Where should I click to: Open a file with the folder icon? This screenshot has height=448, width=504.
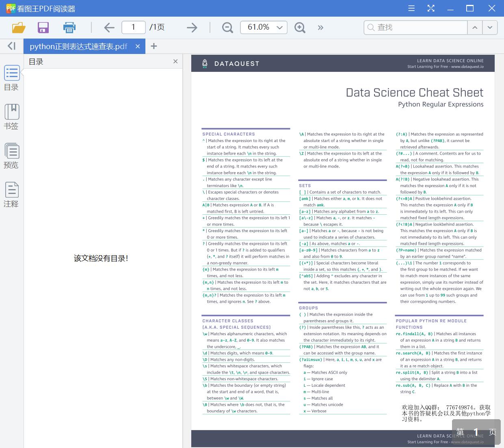click(19, 28)
